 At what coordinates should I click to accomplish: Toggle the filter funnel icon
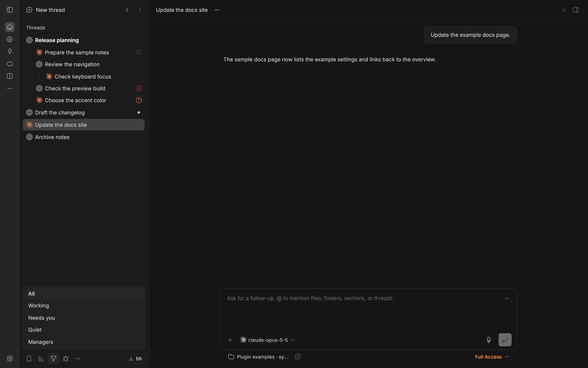[x=53, y=359]
